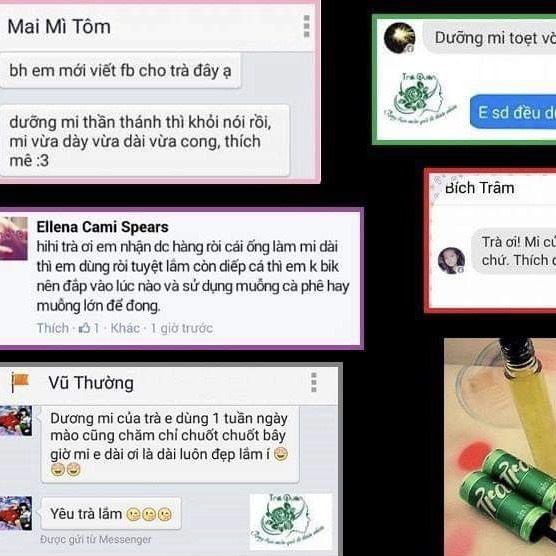
Task: Click the anime avatar beside the 'Dương mi của trà' message
Action: click(16, 421)
